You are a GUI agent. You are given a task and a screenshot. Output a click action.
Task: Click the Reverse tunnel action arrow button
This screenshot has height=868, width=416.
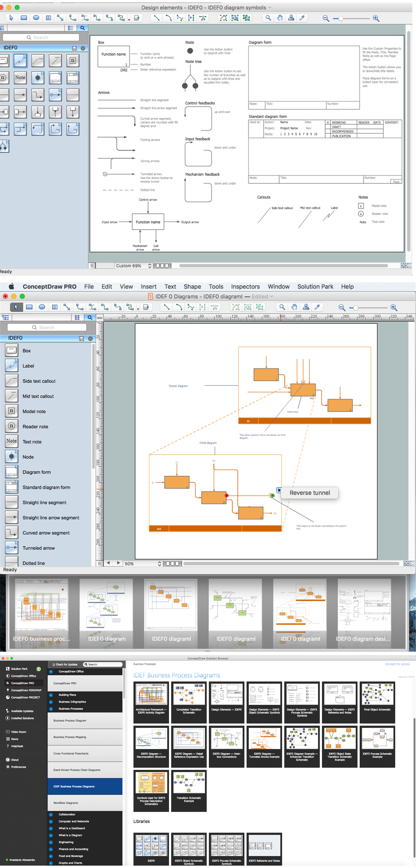click(279, 490)
